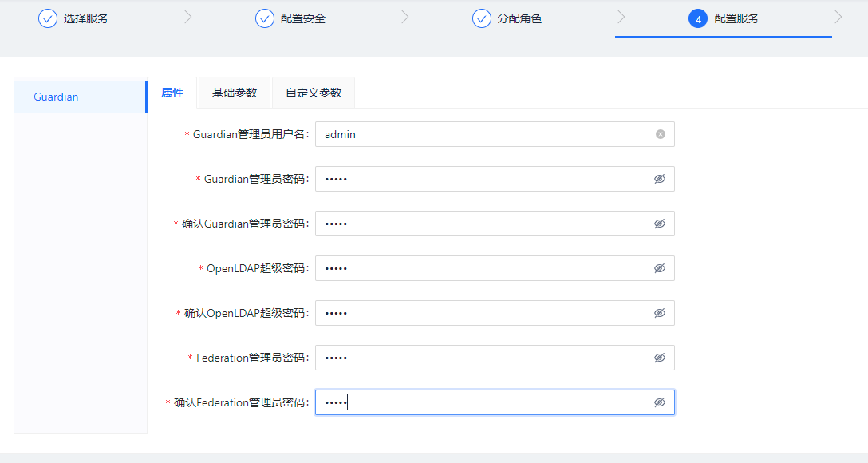Click the 选择服务 step checkmark icon
868x463 pixels.
[48, 18]
